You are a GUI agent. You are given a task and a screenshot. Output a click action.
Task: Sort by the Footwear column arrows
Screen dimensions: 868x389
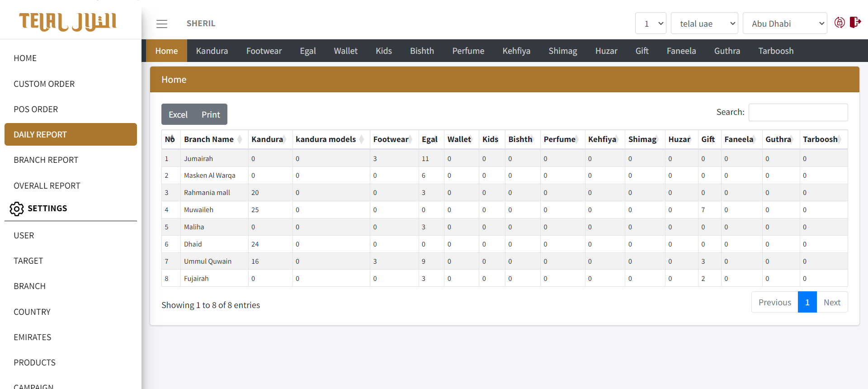pyautogui.click(x=410, y=139)
